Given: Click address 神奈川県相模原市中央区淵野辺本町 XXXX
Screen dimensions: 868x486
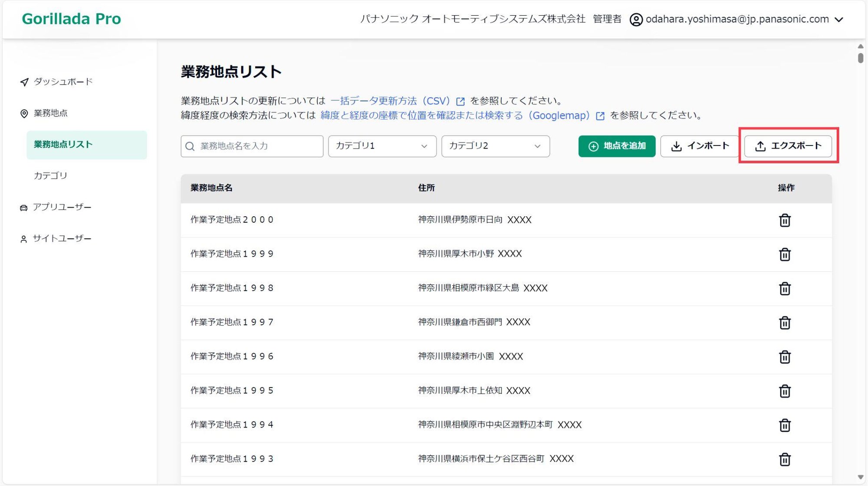Looking at the screenshot, I should point(500,425).
